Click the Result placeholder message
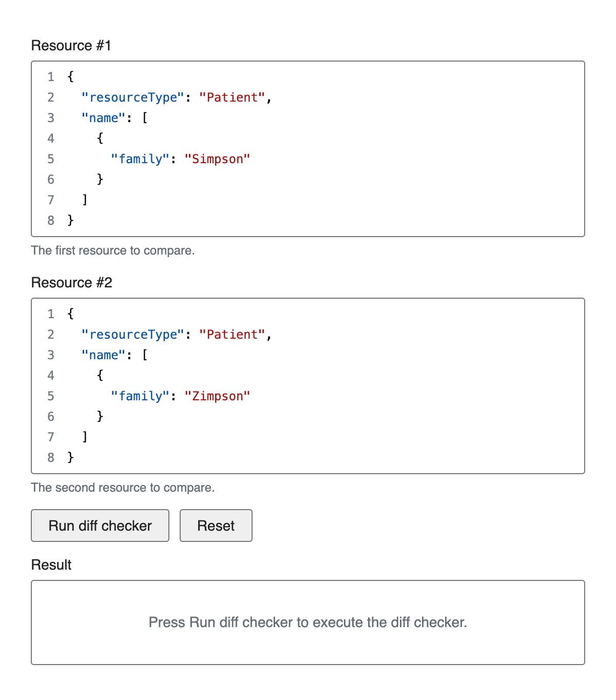The image size is (616, 700). pyautogui.click(x=308, y=623)
